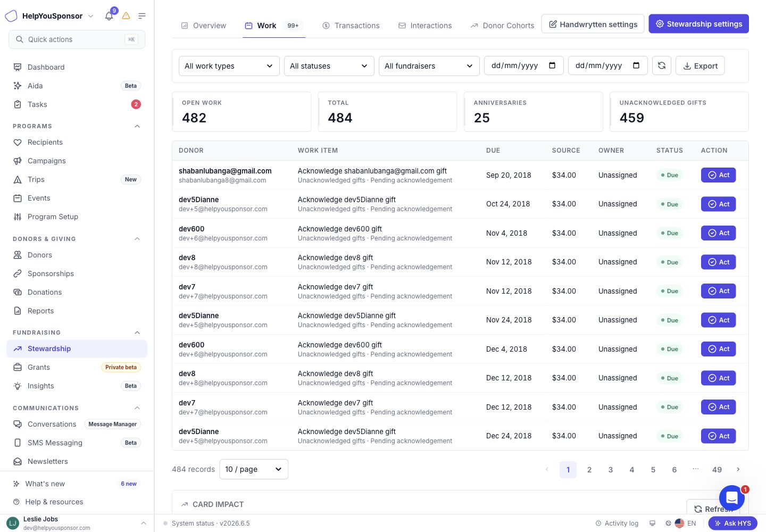The image size is (766, 532).
Task: Click the Newsletters envelope icon
Action: tap(18, 461)
